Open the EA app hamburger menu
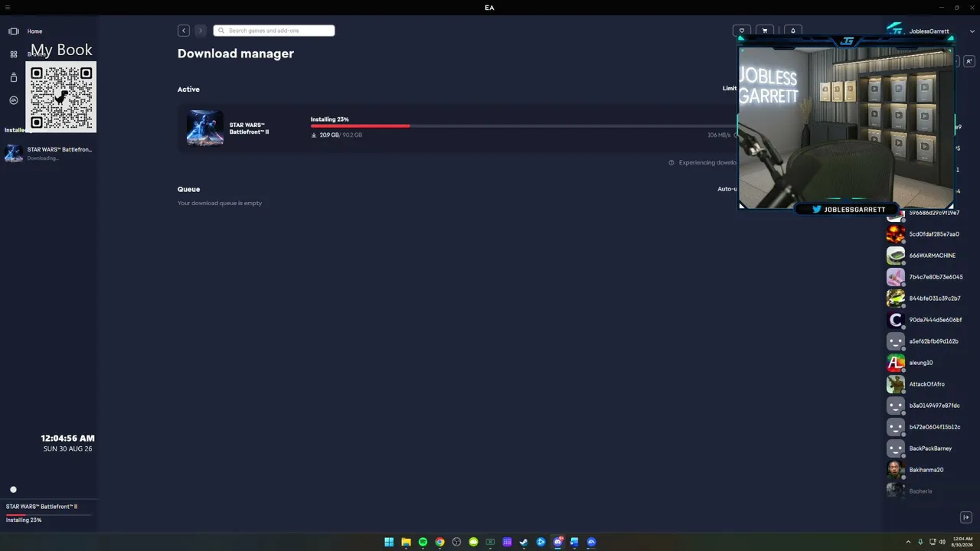 click(x=8, y=8)
